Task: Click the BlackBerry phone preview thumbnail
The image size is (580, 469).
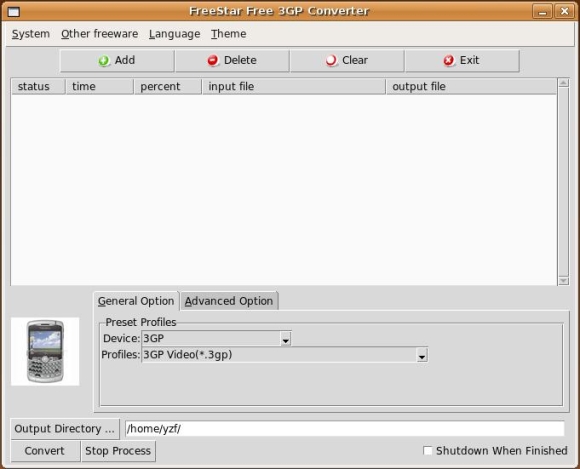Action: click(x=45, y=351)
